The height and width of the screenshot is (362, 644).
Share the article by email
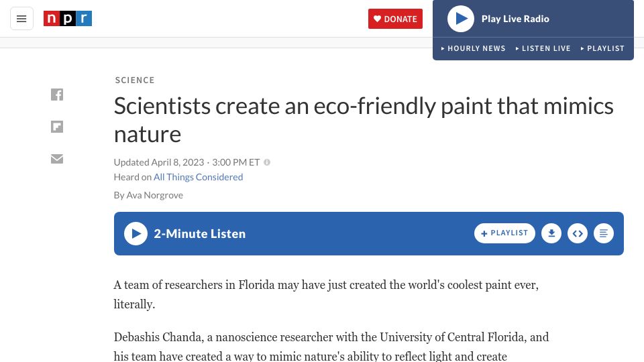(57, 159)
